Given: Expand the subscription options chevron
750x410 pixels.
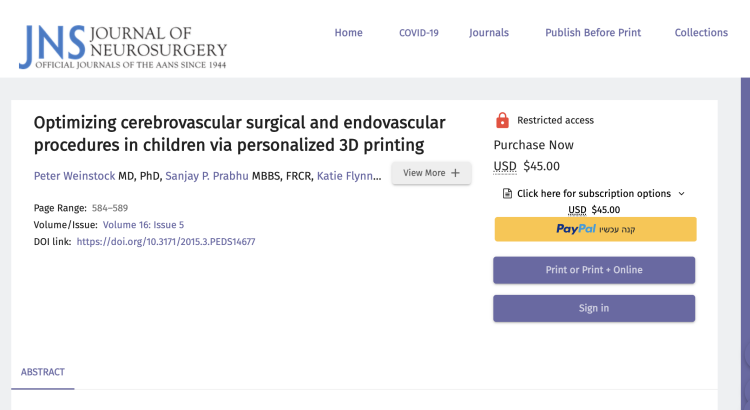Looking at the screenshot, I should tap(682, 193).
